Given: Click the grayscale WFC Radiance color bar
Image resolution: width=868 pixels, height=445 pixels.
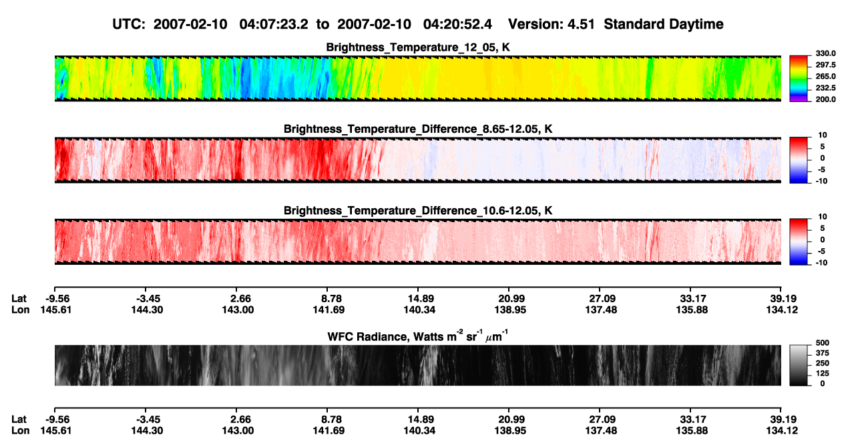Looking at the screenshot, I should (x=799, y=364).
